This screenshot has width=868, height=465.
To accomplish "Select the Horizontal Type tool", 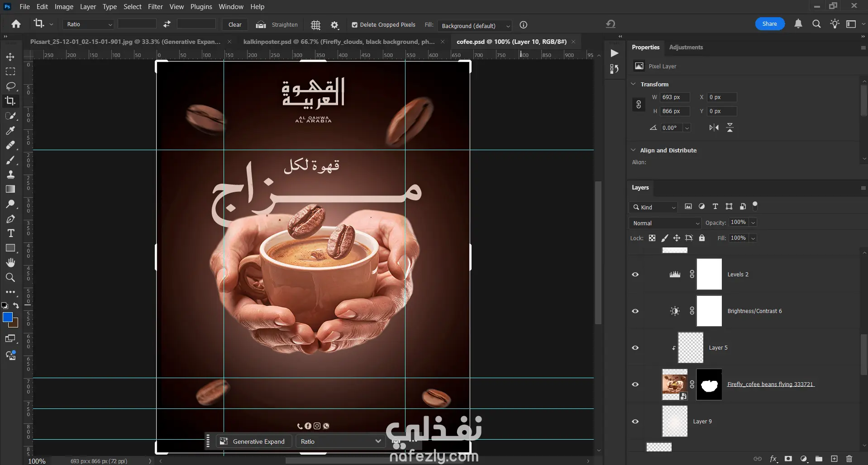I will tap(10, 233).
